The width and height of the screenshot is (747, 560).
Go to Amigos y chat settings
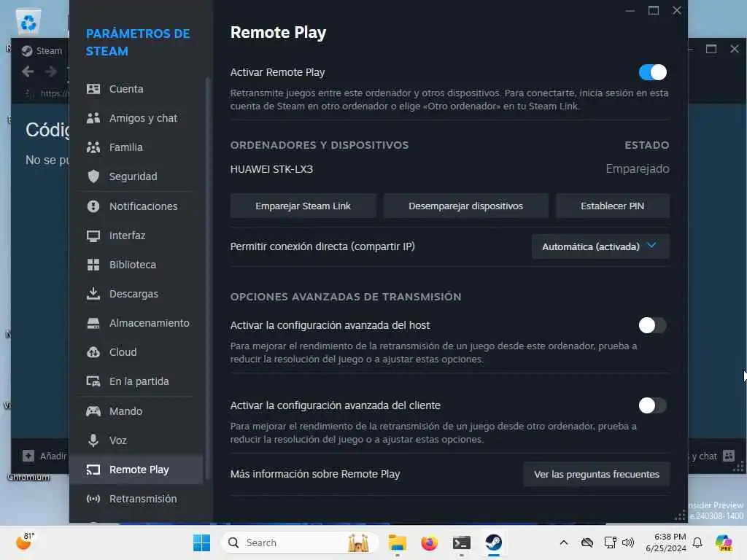[x=138, y=118]
